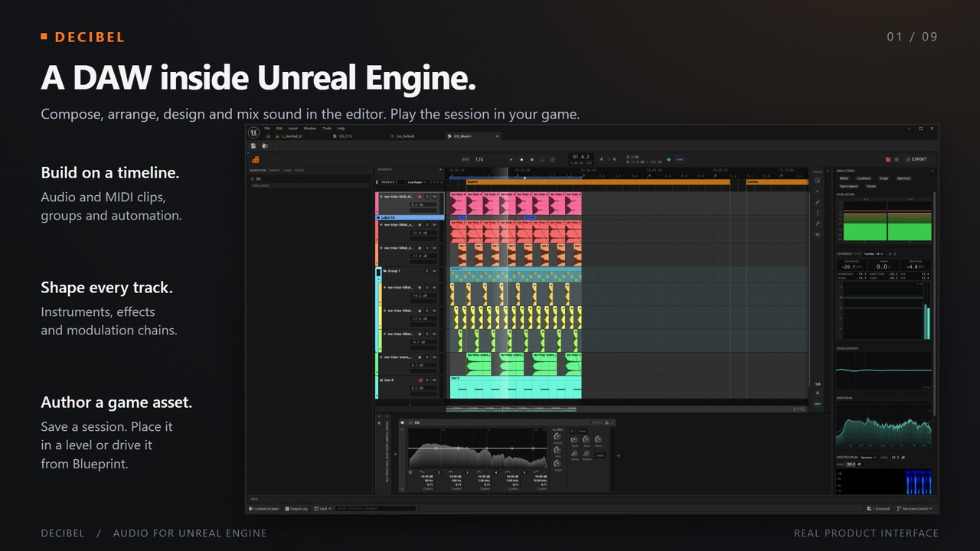This screenshot has width=980, height=551.
Task: Click the Unreal Engine logo icon
Action: (x=254, y=132)
